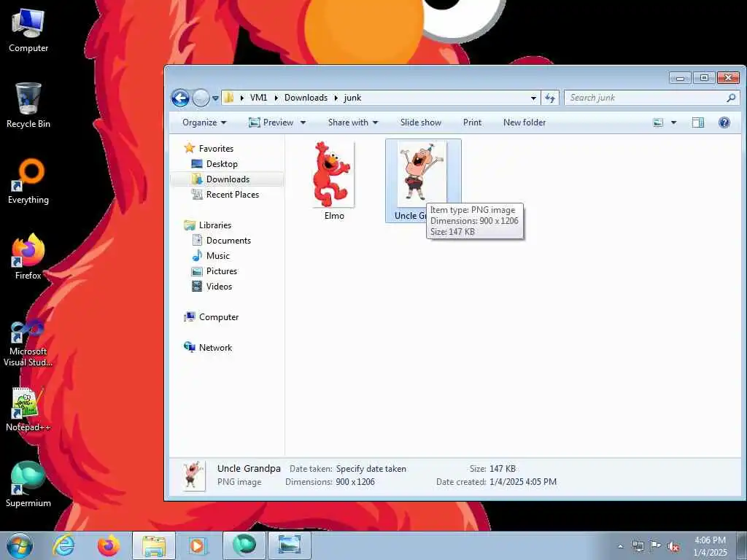Viewport: 747px width, 560px height.
Task: Click Print in the toolbar
Action: (x=472, y=122)
